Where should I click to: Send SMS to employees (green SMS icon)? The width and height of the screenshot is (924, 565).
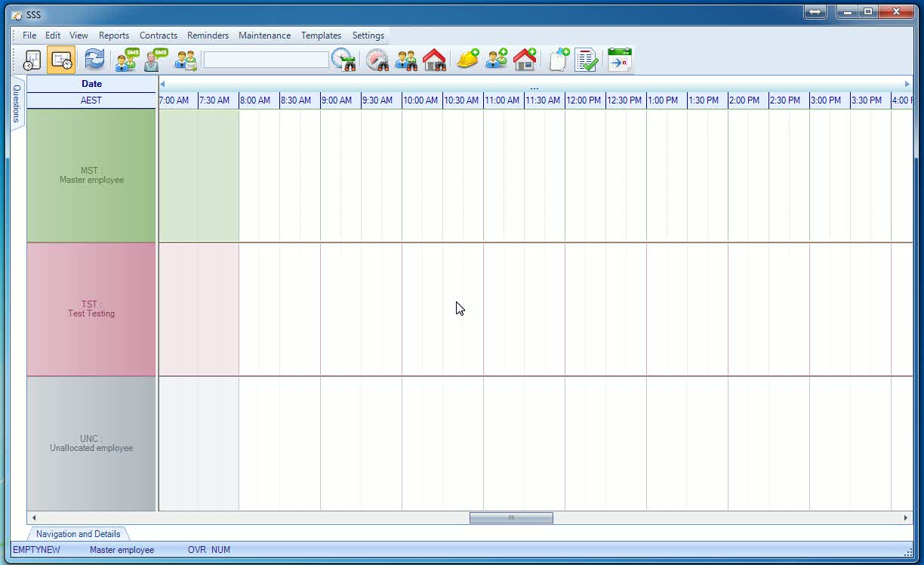(x=127, y=60)
